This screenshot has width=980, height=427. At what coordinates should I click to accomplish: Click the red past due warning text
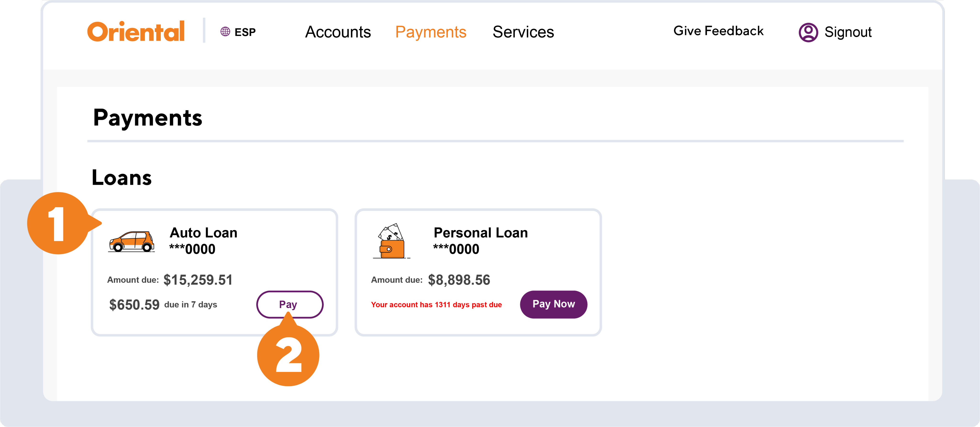436,305
